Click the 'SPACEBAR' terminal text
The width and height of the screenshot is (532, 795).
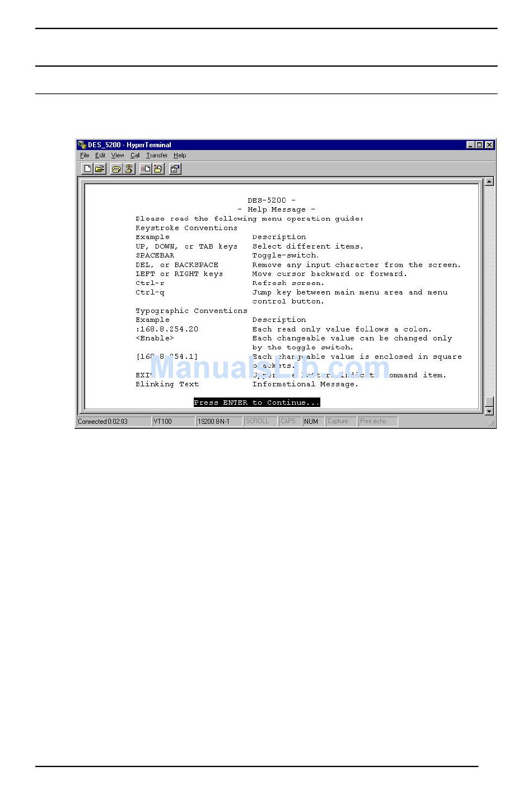tap(155, 255)
